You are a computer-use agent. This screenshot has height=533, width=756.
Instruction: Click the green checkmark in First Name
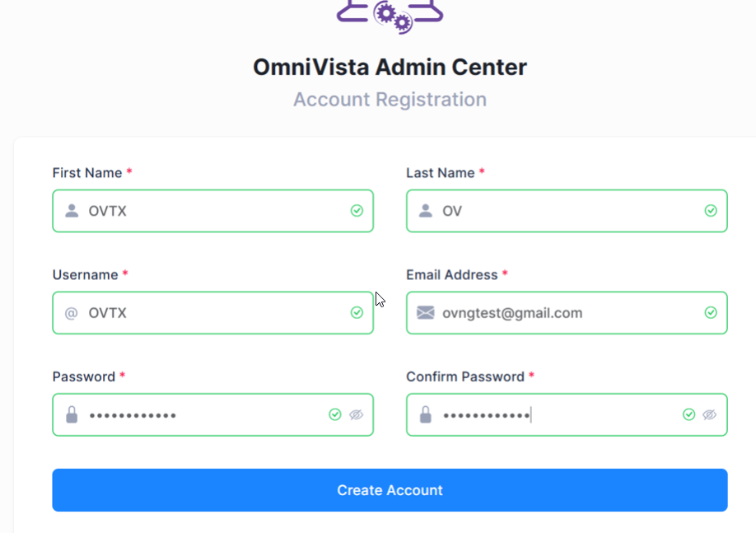click(x=357, y=211)
